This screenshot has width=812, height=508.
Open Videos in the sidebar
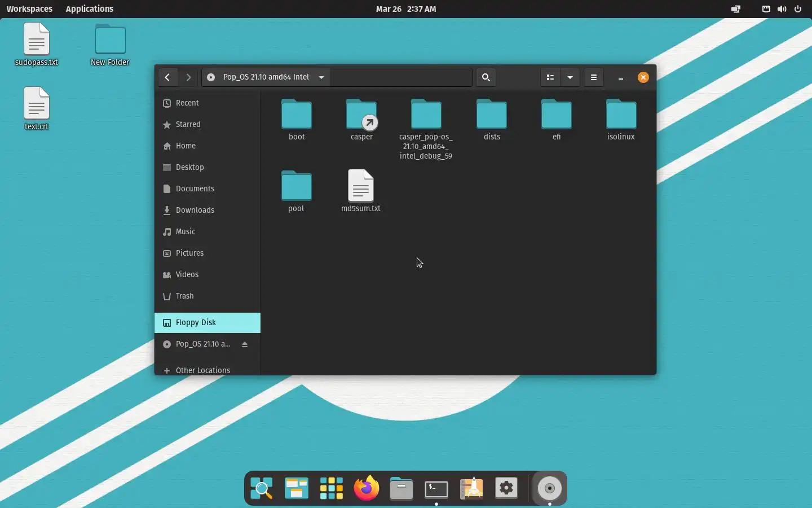(x=208, y=274)
